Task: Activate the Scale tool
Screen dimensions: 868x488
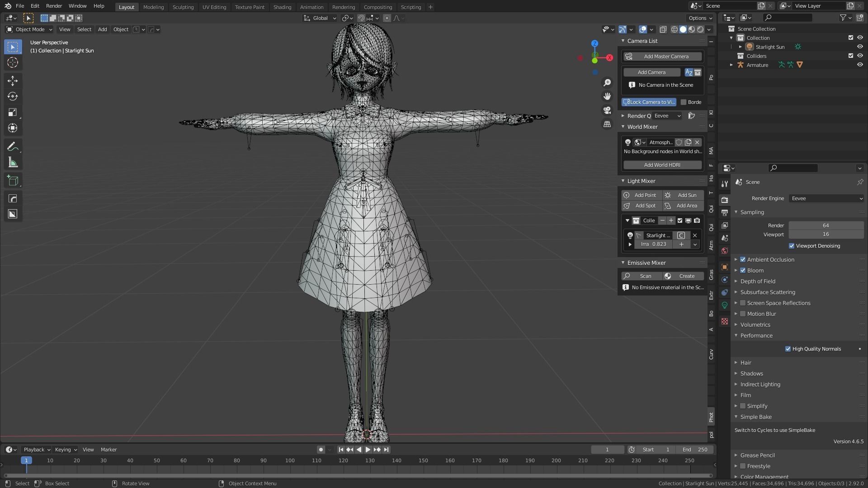Action: click(x=13, y=112)
